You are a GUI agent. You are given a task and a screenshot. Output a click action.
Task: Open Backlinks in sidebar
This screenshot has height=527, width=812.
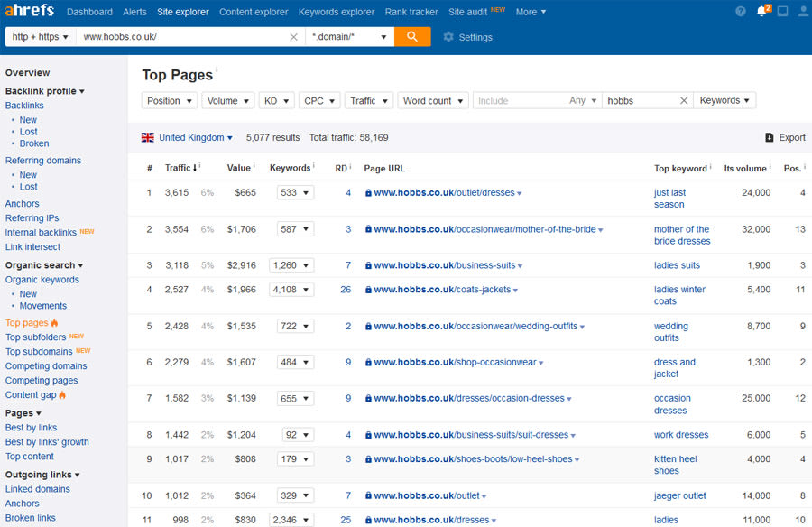click(x=24, y=106)
